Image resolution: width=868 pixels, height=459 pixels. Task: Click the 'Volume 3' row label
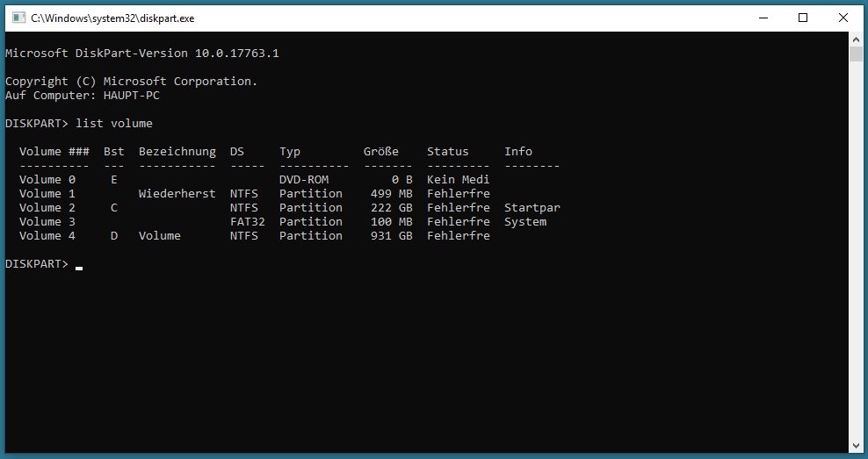click(47, 222)
